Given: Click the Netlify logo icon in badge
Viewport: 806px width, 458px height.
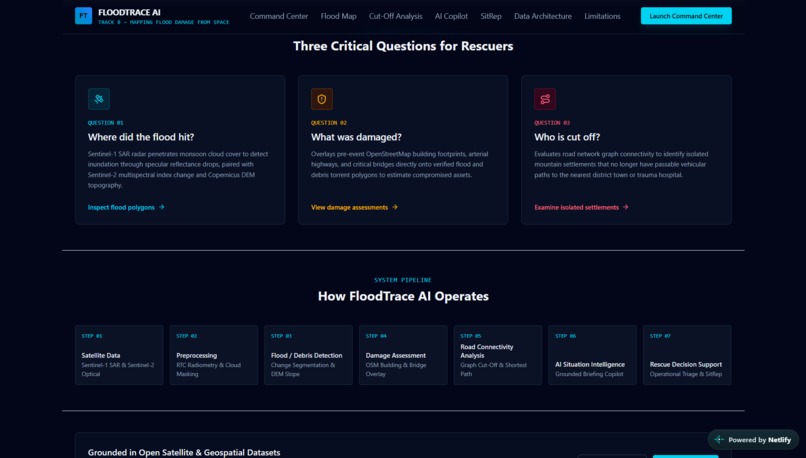Looking at the screenshot, I should [719, 439].
